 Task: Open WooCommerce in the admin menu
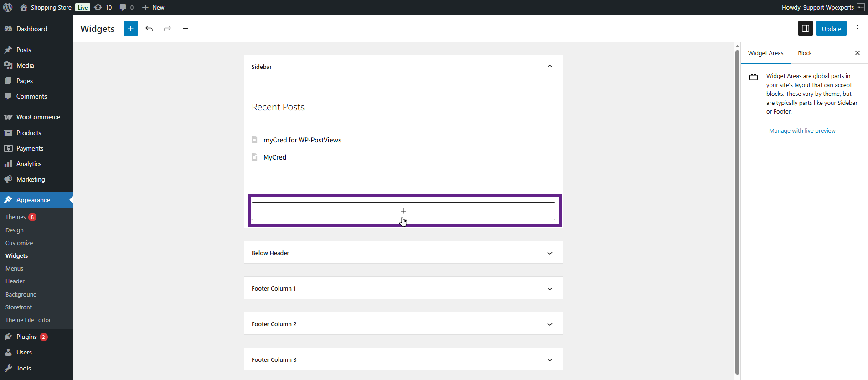pos(38,117)
